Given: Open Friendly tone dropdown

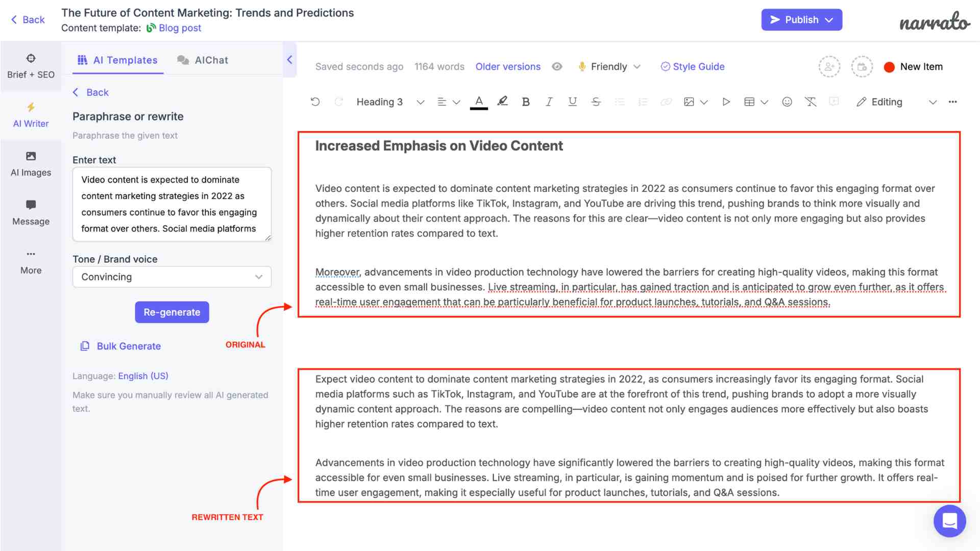Looking at the screenshot, I should (609, 67).
